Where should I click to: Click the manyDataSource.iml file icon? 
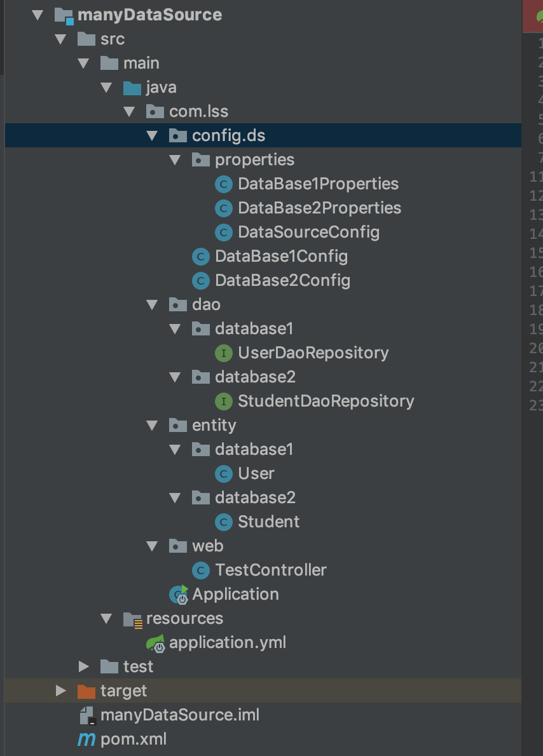coord(86,715)
